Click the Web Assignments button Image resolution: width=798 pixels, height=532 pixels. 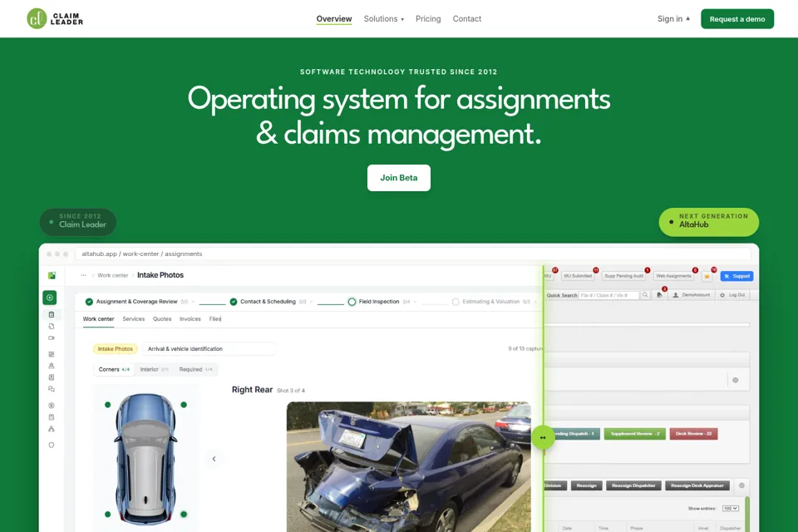(673, 276)
